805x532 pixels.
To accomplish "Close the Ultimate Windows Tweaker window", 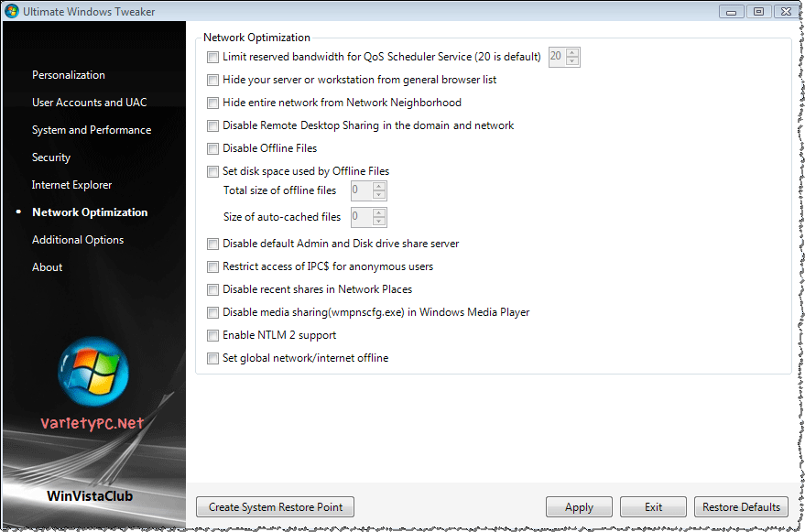I will pos(786,11).
